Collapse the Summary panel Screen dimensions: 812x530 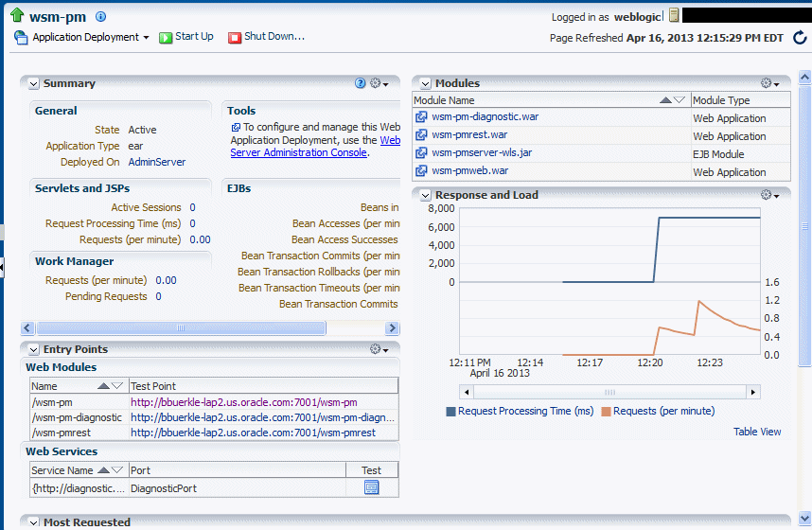point(34,84)
